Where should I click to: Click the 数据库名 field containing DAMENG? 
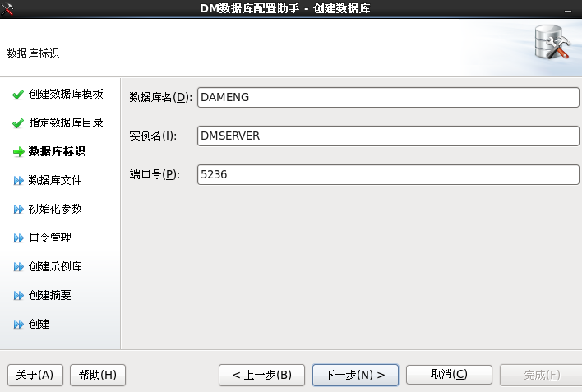click(388, 97)
